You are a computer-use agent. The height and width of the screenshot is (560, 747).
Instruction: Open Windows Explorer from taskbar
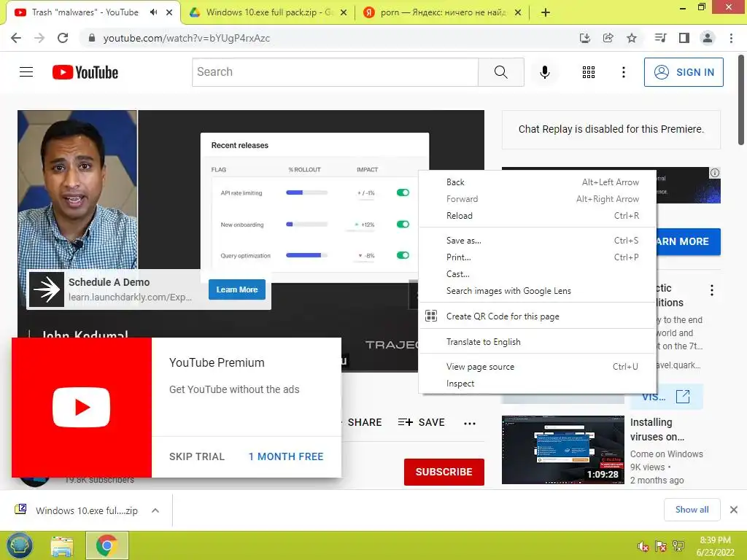pyautogui.click(x=63, y=545)
